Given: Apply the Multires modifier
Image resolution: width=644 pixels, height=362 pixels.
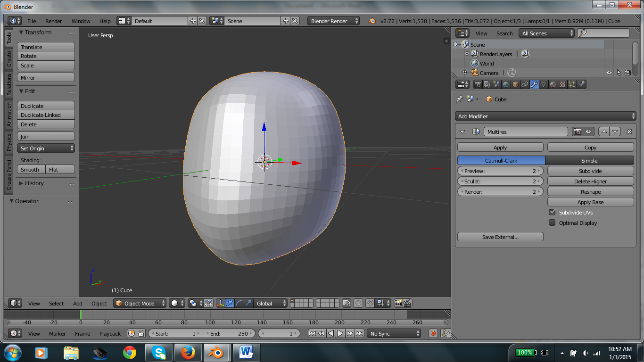Looking at the screenshot, I should point(500,147).
